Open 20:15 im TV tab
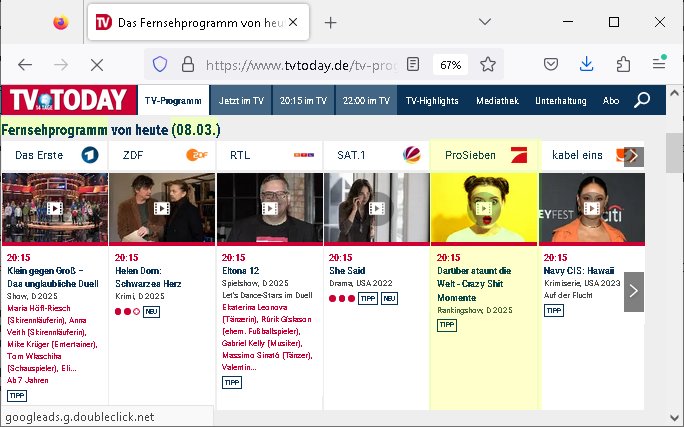Image resolution: width=684 pixels, height=427 pixels. coord(304,100)
